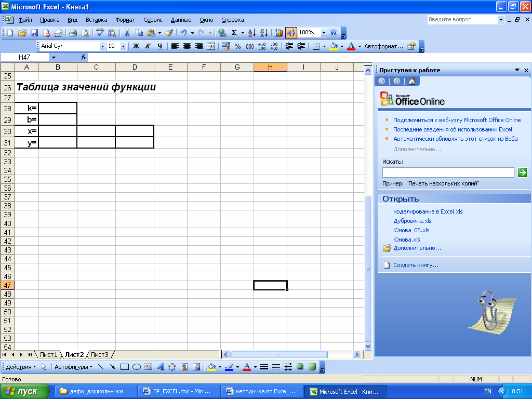The width and height of the screenshot is (532, 399).
Task: Insert function fx button
Action: pyautogui.click(x=84, y=57)
